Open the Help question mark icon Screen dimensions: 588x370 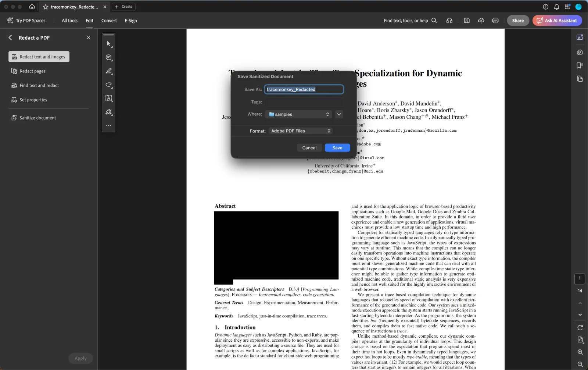coord(546,7)
